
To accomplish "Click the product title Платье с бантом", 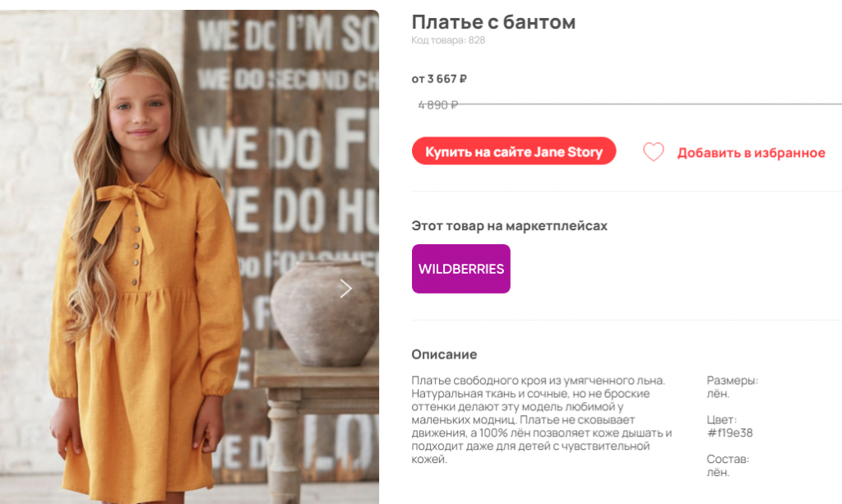I will click(493, 22).
